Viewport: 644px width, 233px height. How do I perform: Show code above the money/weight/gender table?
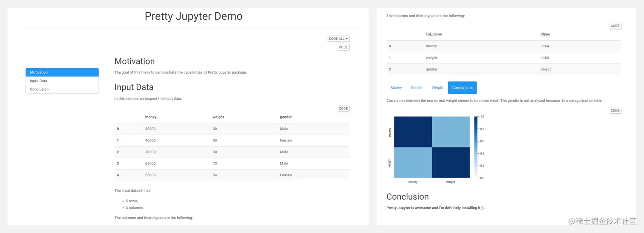click(x=343, y=109)
